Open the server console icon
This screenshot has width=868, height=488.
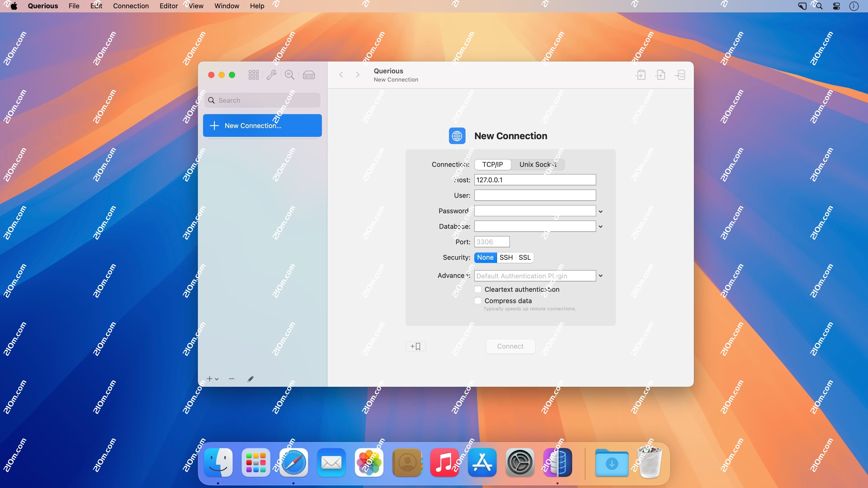pos(309,75)
